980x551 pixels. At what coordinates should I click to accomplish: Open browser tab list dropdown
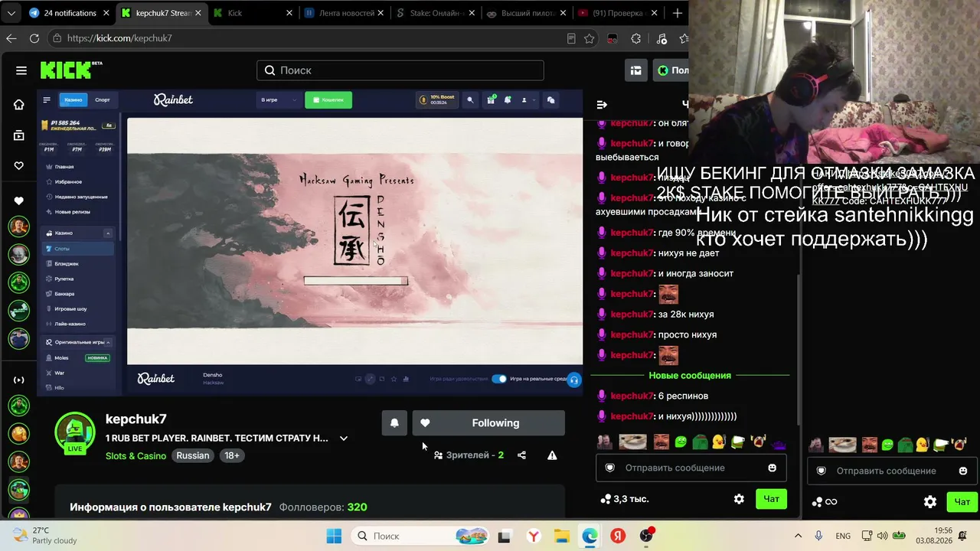(x=11, y=13)
